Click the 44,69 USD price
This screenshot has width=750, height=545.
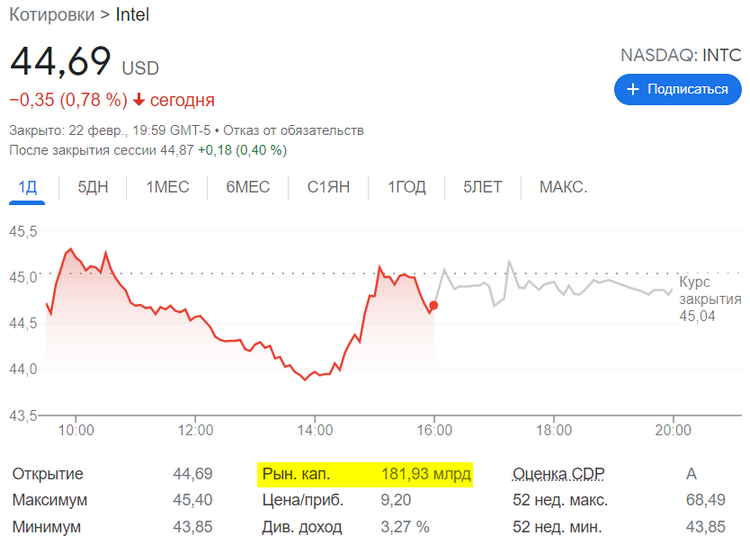pos(84,61)
